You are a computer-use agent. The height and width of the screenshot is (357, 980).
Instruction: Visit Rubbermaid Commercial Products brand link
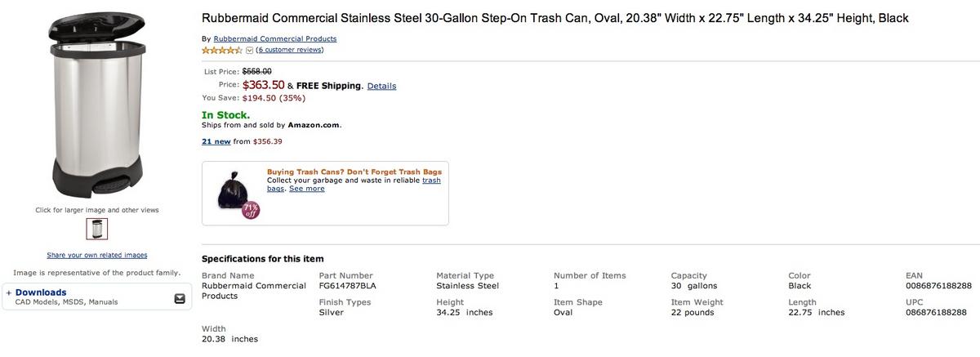pyautogui.click(x=274, y=38)
